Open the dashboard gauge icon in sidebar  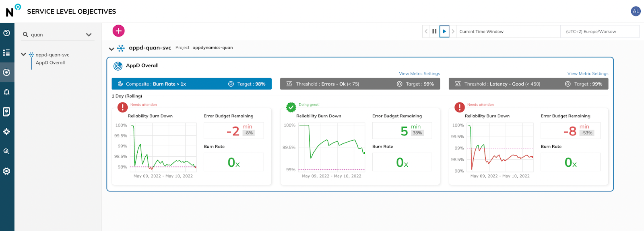[7, 33]
